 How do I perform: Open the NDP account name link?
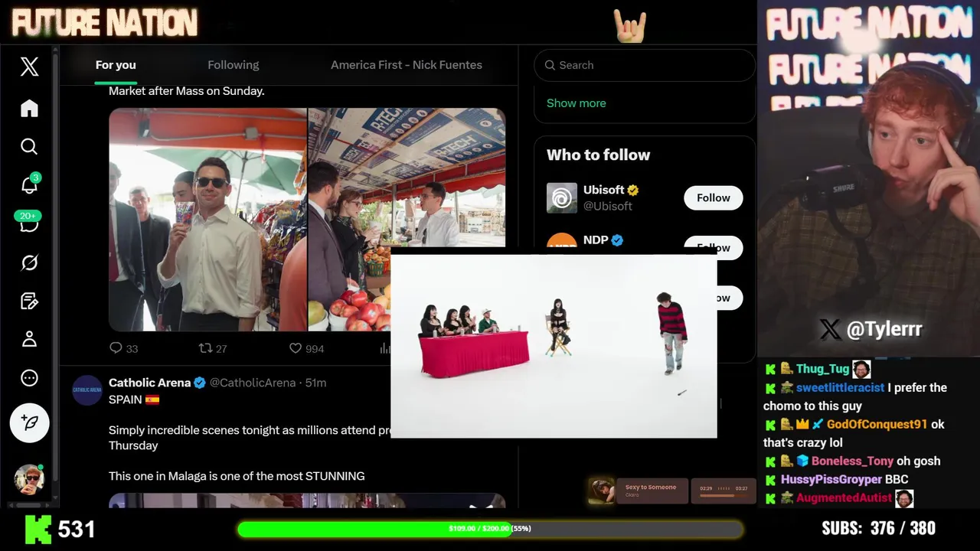point(596,240)
